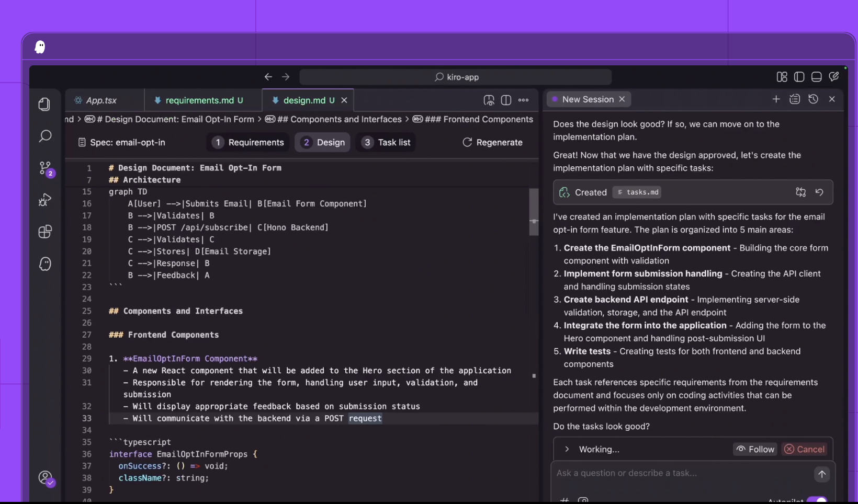This screenshot has height=504, width=858.
Task: View changes for created tasks.md
Action: tap(800, 192)
